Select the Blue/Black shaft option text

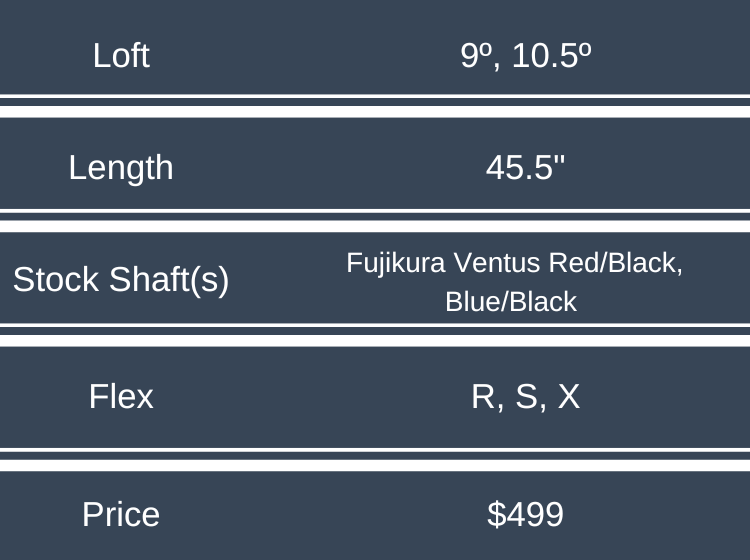tap(511, 301)
